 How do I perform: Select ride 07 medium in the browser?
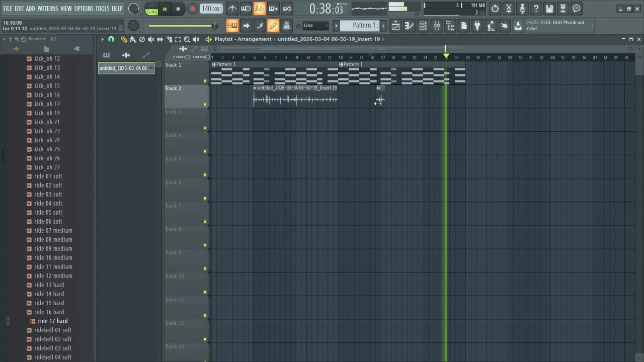pyautogui.click(x=53, y=230)
